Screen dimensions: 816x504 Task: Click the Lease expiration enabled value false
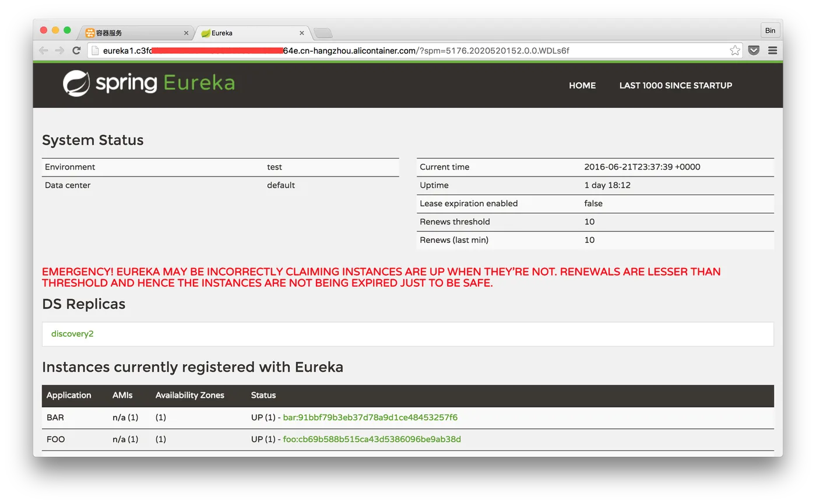click(593, 203)
